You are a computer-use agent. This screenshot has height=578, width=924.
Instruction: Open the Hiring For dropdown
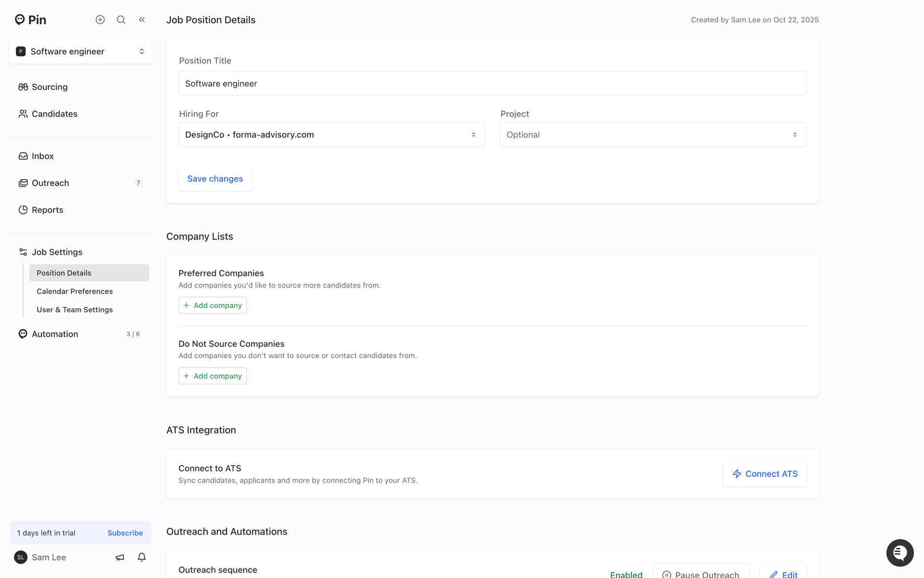[332, 135]
